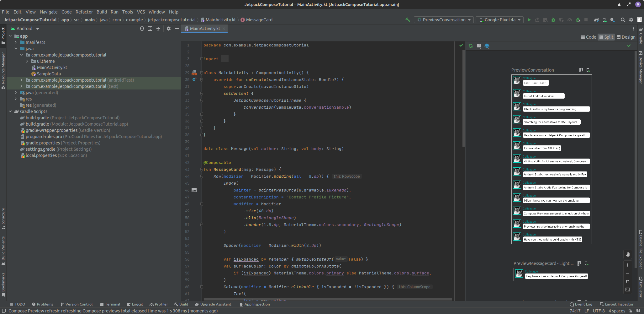Toggle the Resource Manager tool window
Screen dimensions: 644x314
pos(3,71)
